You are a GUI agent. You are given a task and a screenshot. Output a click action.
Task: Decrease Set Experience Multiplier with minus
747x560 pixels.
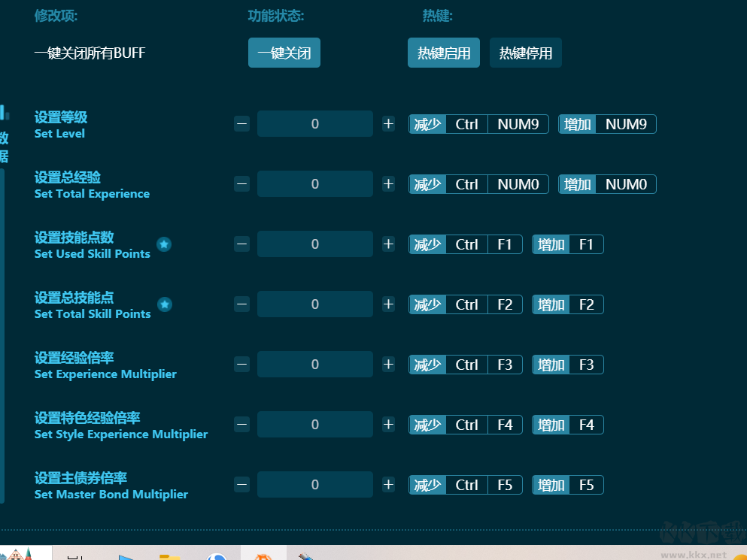point(242,365)
